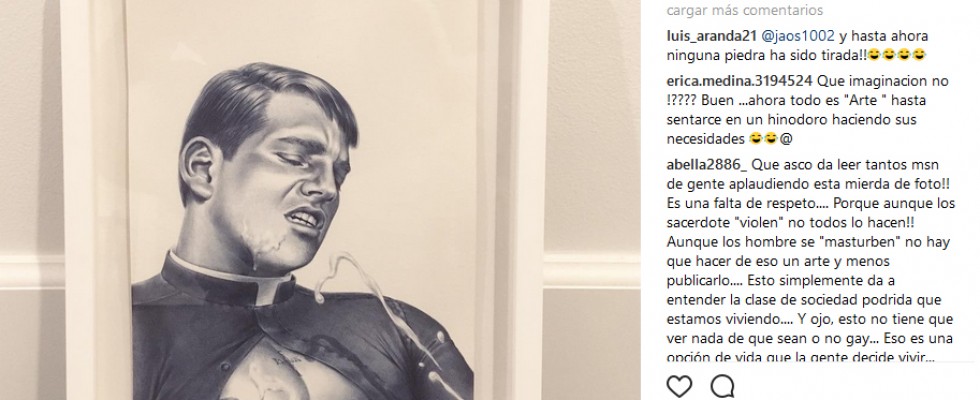The image size is (980, 400).
Task: Click the phrase "ninguna piedra ha sido tirada"
Action: coord(766,56)
